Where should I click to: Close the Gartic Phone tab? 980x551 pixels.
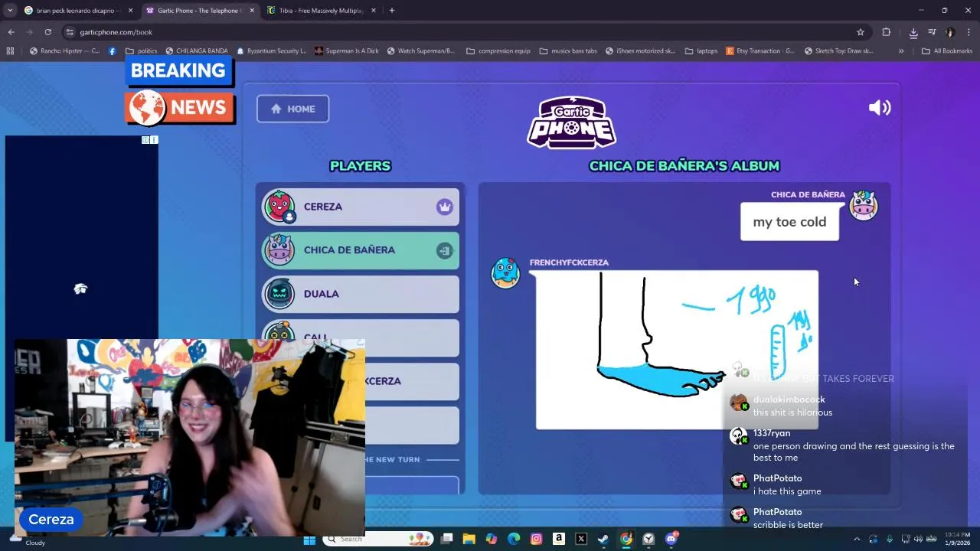252,11
